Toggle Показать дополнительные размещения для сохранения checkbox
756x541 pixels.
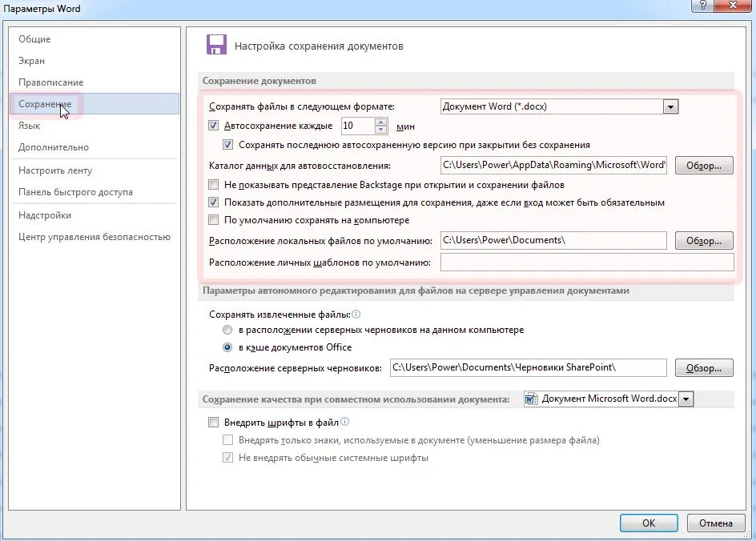pos(213,202)
